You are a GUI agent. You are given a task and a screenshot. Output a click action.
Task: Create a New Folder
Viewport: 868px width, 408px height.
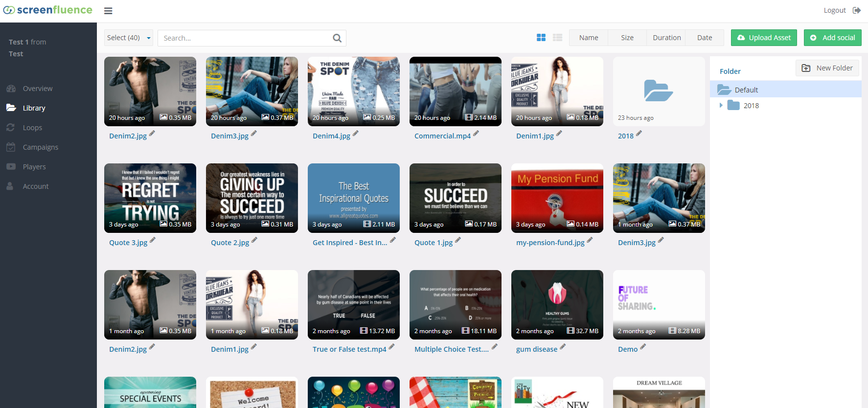[x=827, y=68]
